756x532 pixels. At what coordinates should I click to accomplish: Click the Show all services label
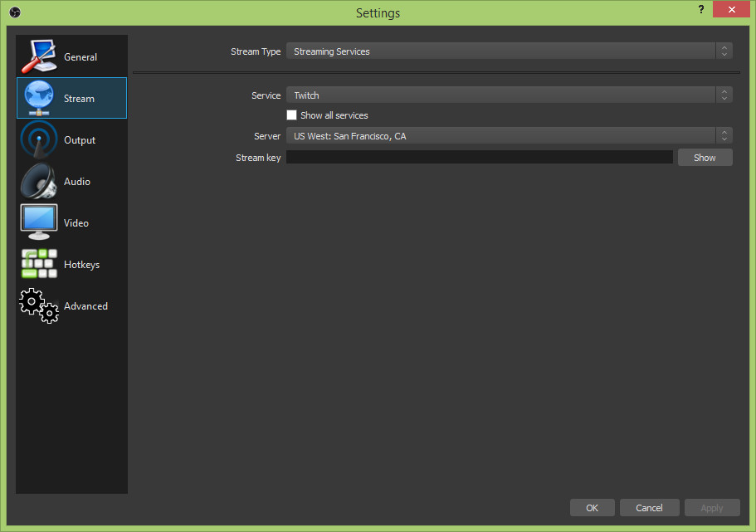click(x=334, y=115)
